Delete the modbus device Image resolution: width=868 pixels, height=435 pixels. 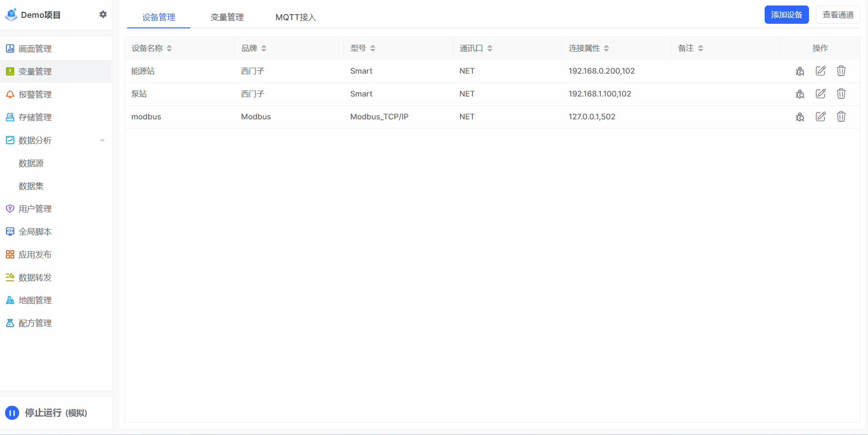[x=841, y=117]
